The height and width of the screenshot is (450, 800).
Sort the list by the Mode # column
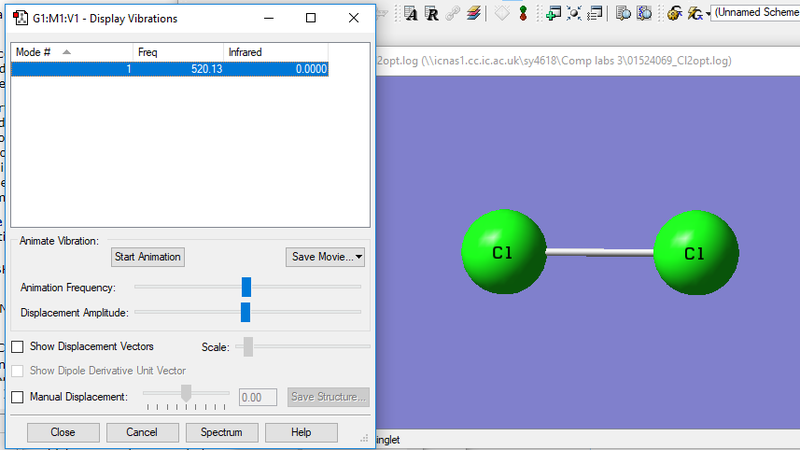click(71, 52)
